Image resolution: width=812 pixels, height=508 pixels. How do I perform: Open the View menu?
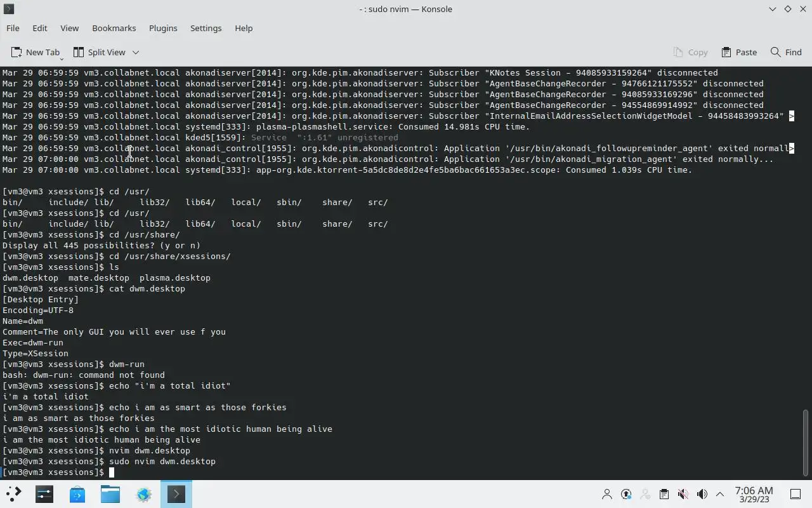(x=69, y=28)
